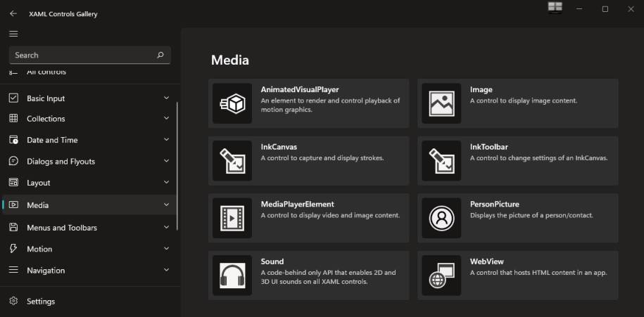Viewport: 644px width, 317px height.
Task: Open the PersonPicture title link
Action: point(495,205)
